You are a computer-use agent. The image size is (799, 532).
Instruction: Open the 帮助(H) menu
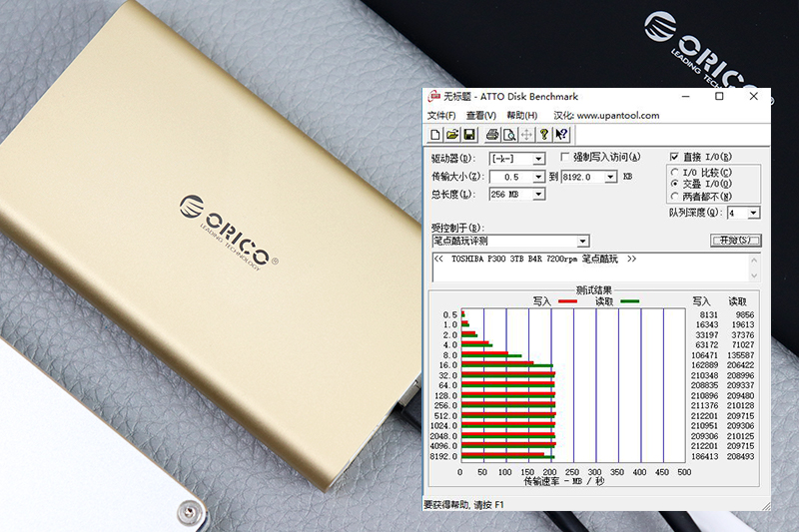coord(521,116)
